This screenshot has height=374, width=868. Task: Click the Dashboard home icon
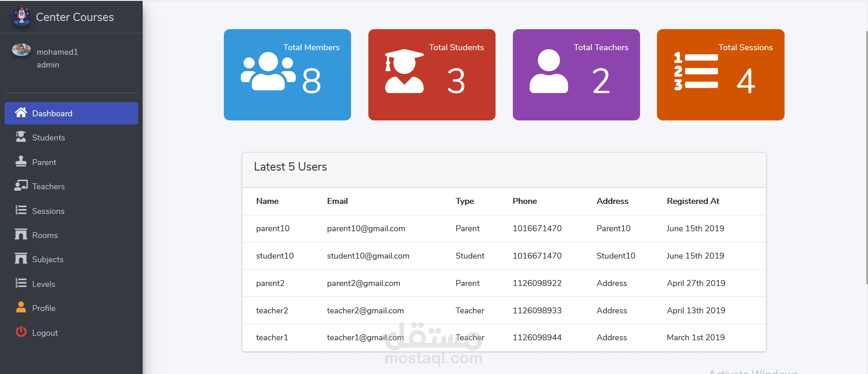pyautogui.click(x=21, y=113)
